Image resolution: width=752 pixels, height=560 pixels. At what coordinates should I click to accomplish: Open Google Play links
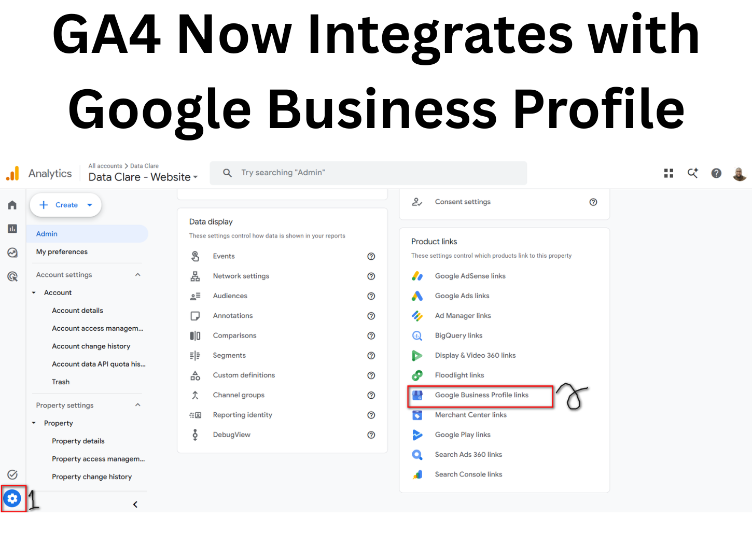point(463,435)
